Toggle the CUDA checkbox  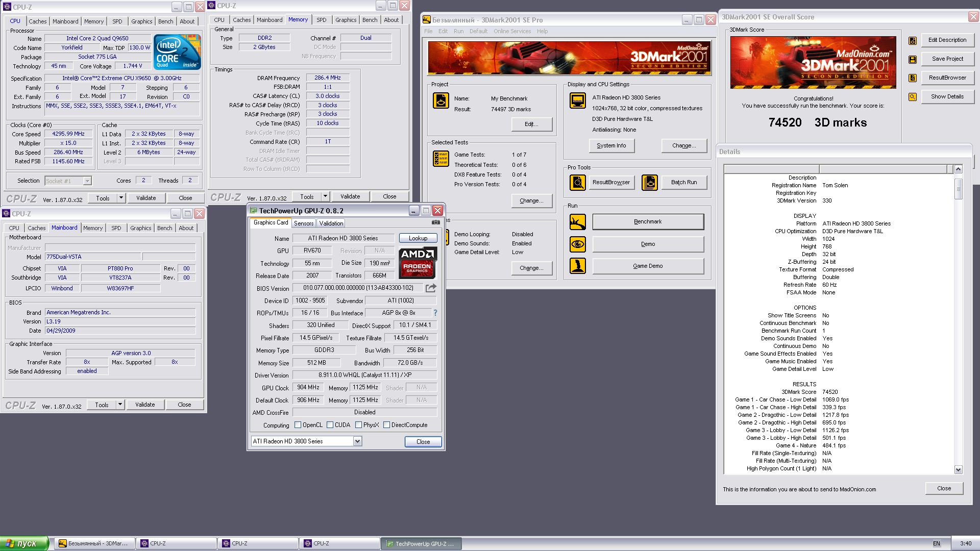point(330,425)
